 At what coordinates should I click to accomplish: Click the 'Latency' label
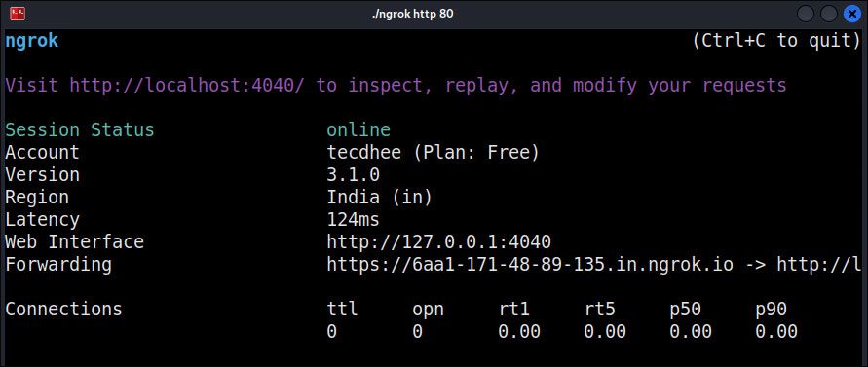point(42,220)
